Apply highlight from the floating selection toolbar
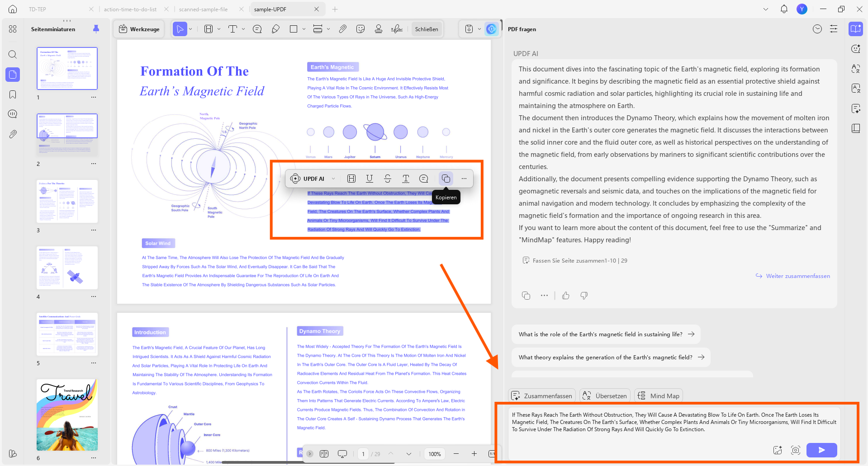868x466 pixels. (x=351, y=179)
